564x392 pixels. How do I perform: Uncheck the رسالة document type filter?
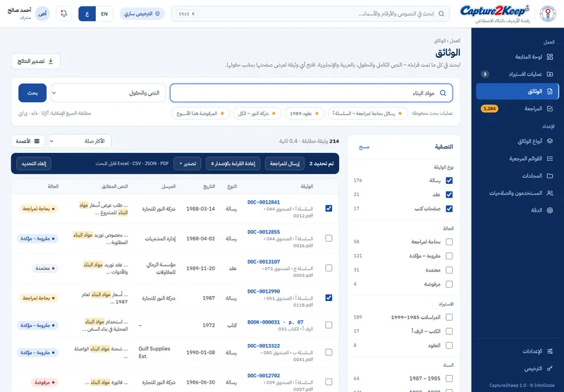(449, 180)
